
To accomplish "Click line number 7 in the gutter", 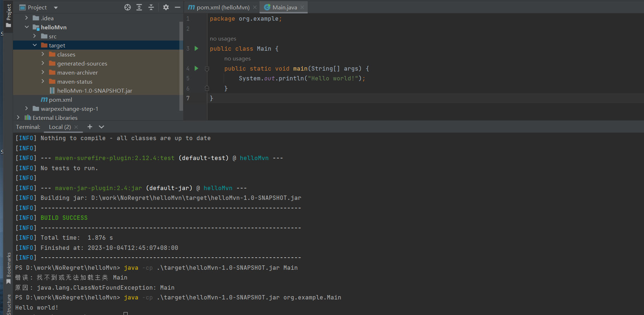I will click(188, 98).
